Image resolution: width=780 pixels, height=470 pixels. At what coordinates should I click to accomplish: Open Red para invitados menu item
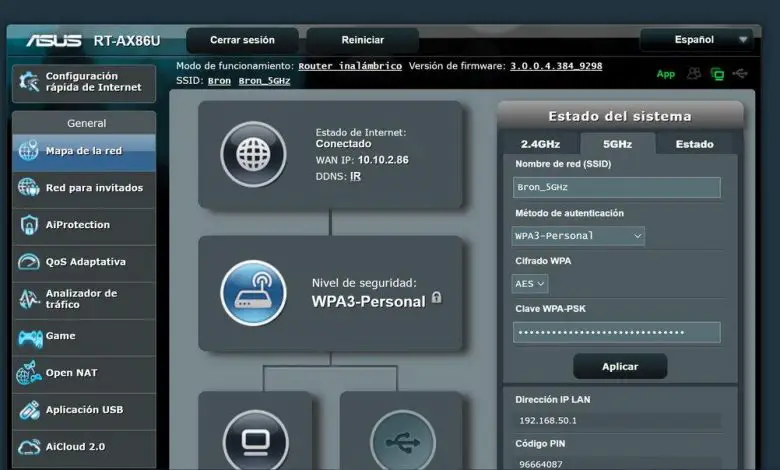[x=84, y=188]
